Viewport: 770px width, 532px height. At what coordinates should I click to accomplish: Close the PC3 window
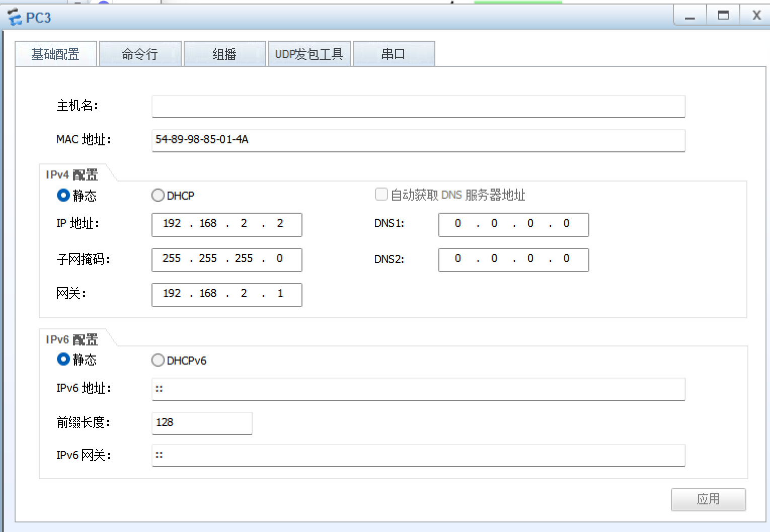756,16
